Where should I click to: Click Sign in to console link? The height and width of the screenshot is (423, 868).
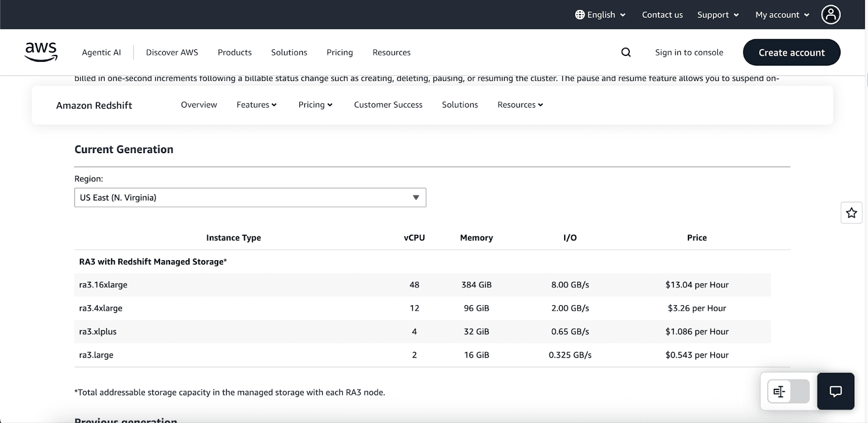pos(689,52)
